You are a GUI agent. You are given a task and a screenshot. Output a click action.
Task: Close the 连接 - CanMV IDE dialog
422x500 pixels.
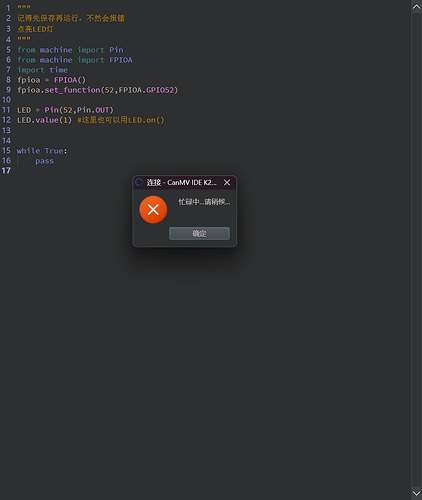[x=227, y=182]
